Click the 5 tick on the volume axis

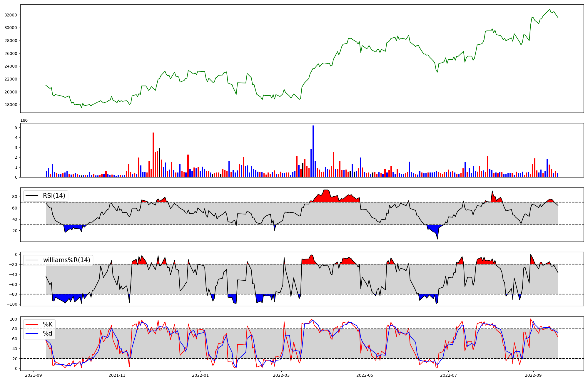pos(16,128)
